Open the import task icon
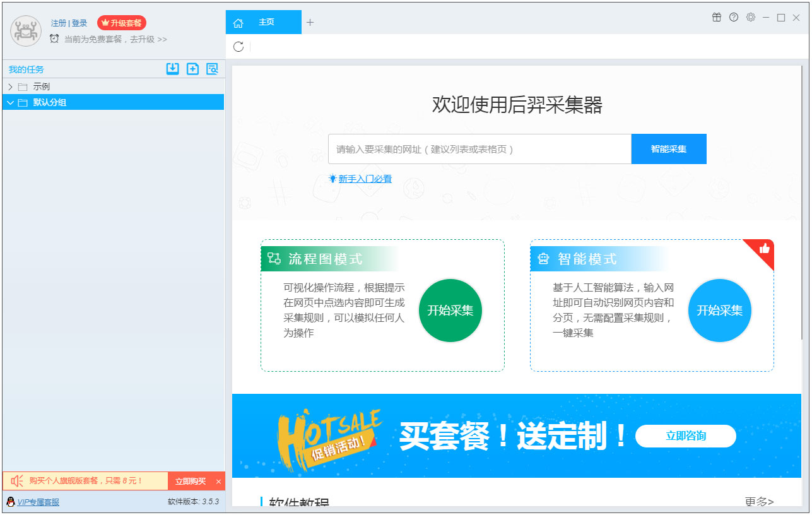The height and width of the screenshot is (515, 812). tap(172, 69)
